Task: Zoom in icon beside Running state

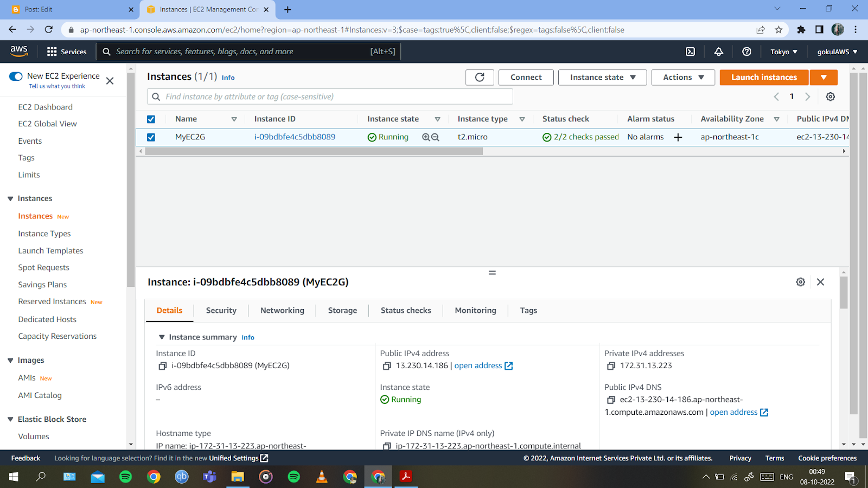Action: tap(426, 137)
